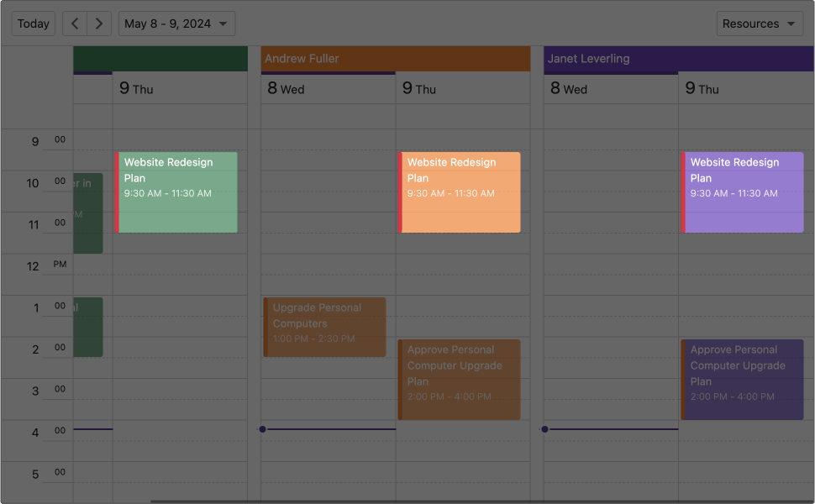Image resolution: width=815 pixels, height=504 pixels.
Task: Open Janet Leverling's Website Redesign Plan appointment
Action: click(742, 192)
